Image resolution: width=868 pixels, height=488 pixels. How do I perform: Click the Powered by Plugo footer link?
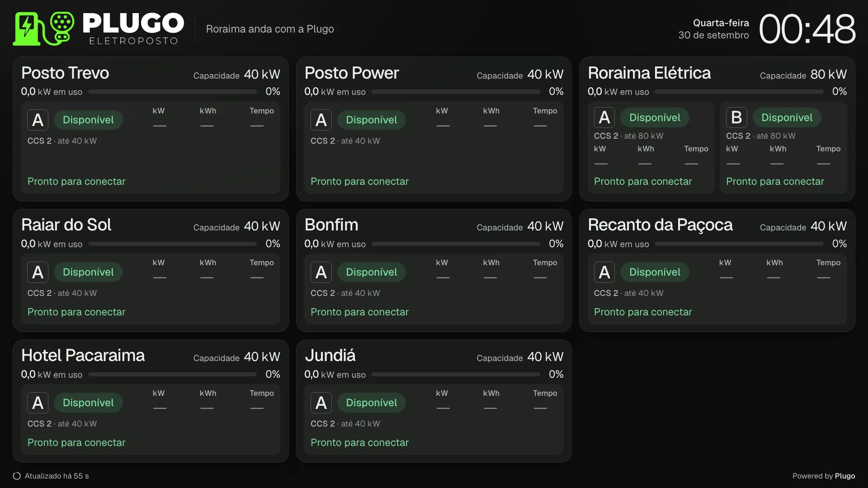[824, 476]
